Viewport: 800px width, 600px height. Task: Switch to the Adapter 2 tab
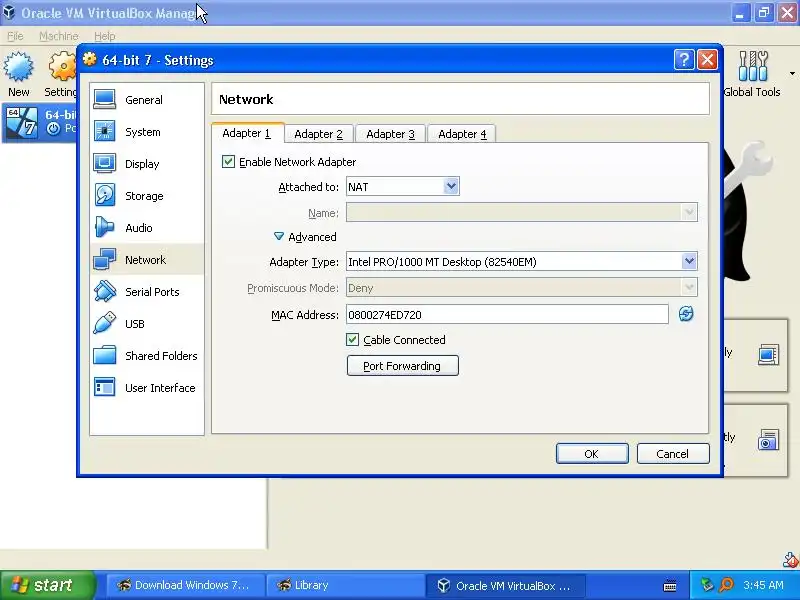(318, 134)
